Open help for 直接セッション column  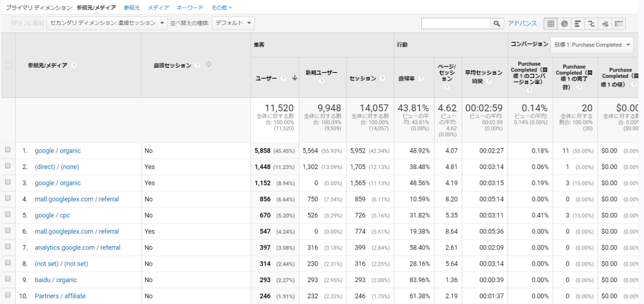pyautogui.click(x=197, y=65)
